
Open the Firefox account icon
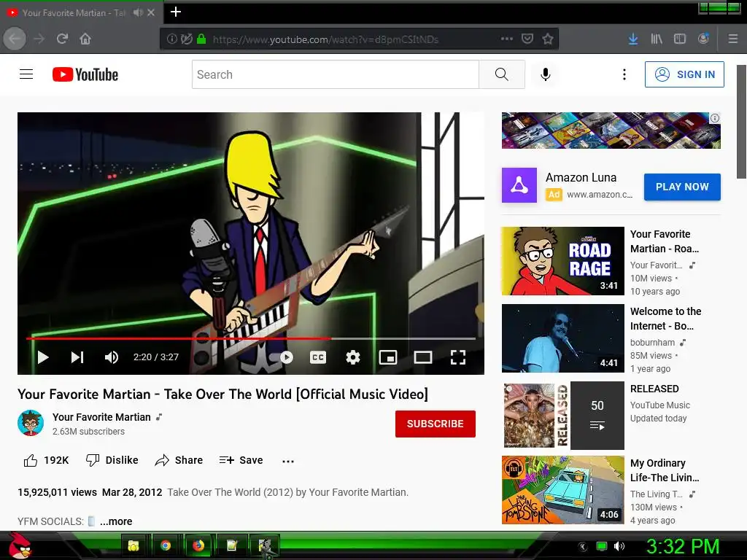[x=703, y=39]
